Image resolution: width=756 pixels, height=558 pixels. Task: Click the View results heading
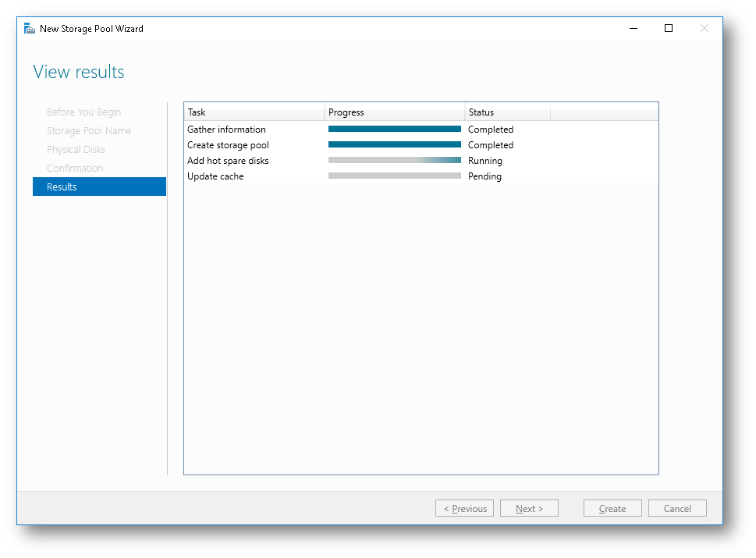pos(78,71)
